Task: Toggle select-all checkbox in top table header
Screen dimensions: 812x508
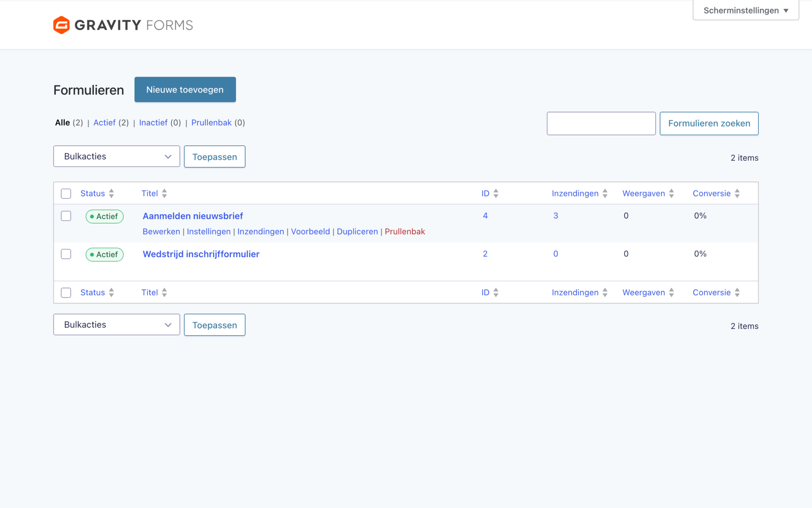Action: pyautogui.click(x=66, y=194)
